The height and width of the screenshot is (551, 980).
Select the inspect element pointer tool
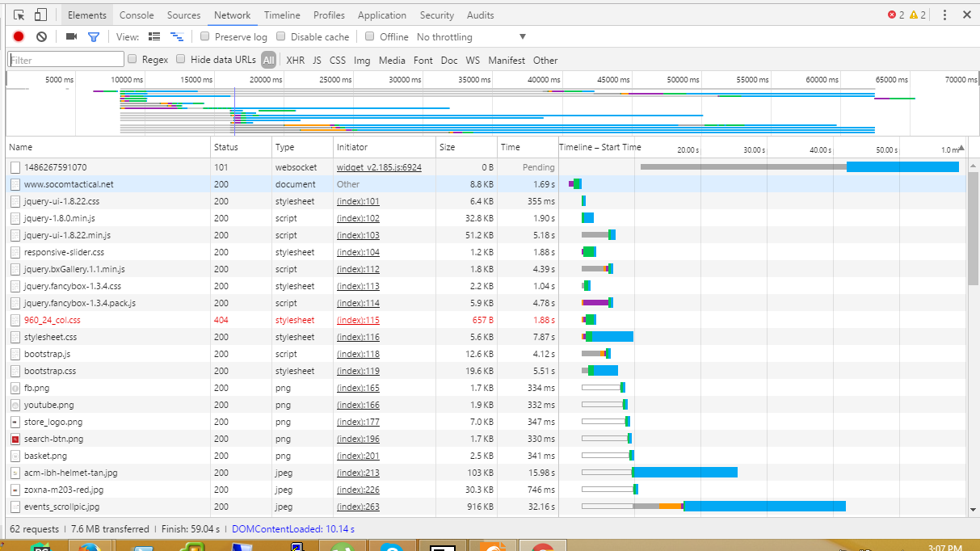pos(19,15)
